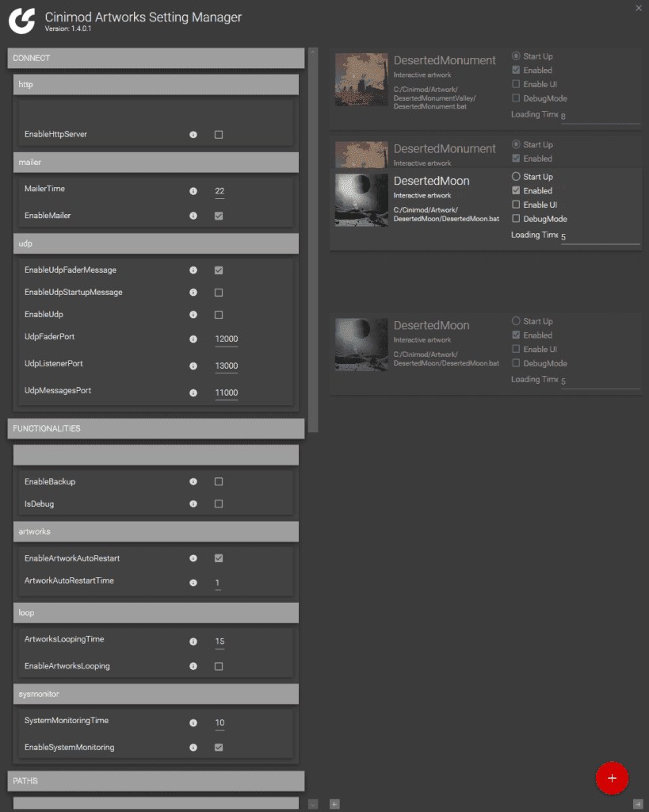Select Start Up radio on highlighted DesertedMoon

pos(516,177)
